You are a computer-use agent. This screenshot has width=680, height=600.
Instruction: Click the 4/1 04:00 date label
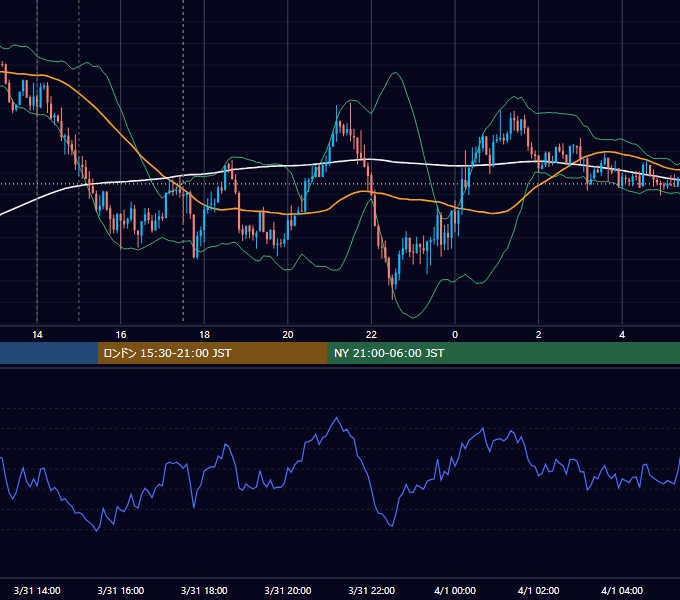[x=622, y=590]
